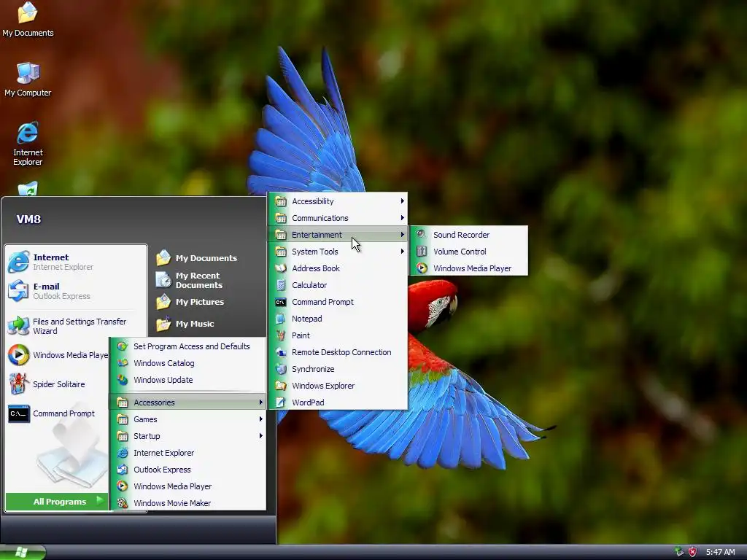This screenshot has width=747, height=560.
Task: Open pinned E-mail Outlook Express icon
Action: pyautogui.click(x=18, y=290)
